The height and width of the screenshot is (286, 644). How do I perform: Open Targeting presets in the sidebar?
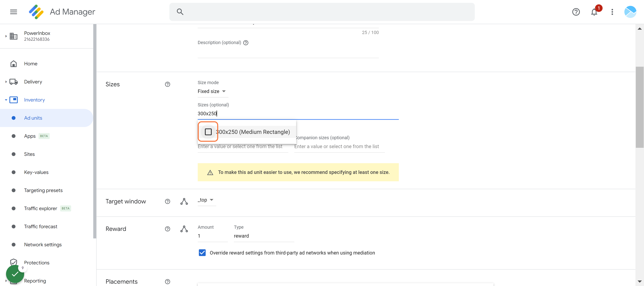[x=46, y=190]
